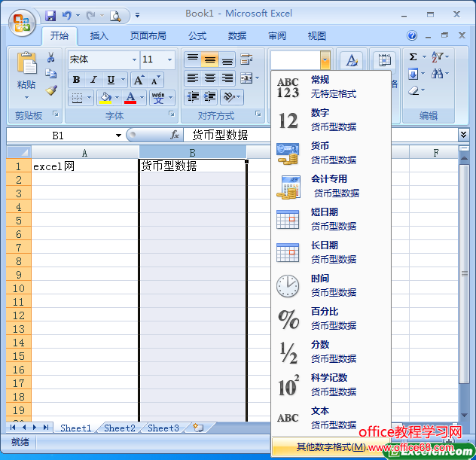Increase the indent
This screenshot has height=460, width=476.
point(209,97)
